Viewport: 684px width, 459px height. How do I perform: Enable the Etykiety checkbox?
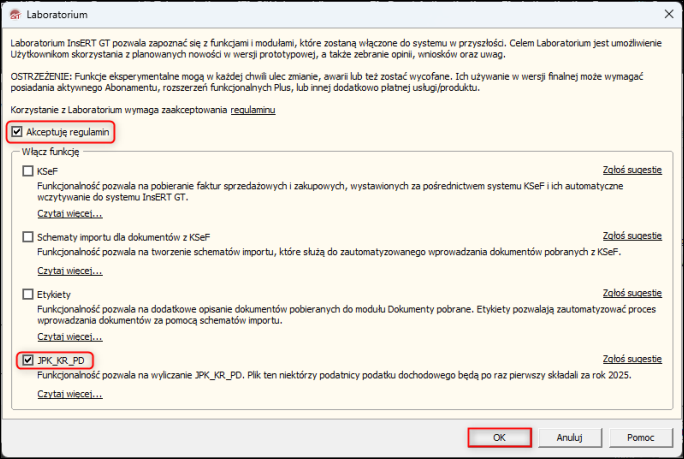click(x=28, y=294)
